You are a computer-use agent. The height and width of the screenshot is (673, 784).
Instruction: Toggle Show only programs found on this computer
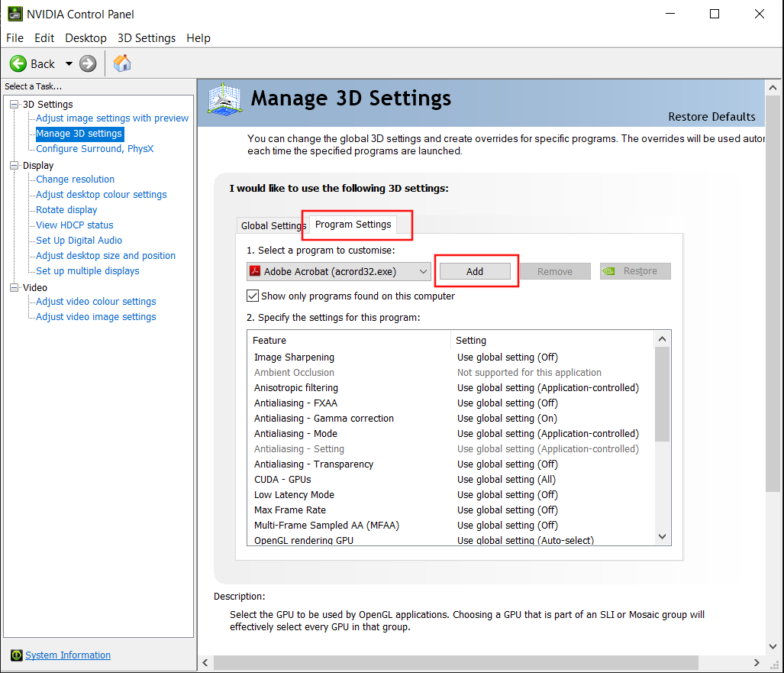pyautogui.click(x=253, y=296)
